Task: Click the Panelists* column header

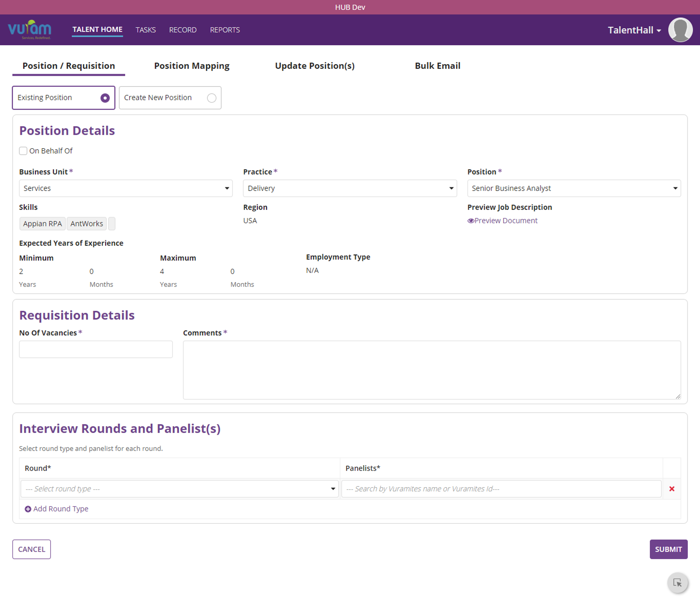Action: click(363, 468)
